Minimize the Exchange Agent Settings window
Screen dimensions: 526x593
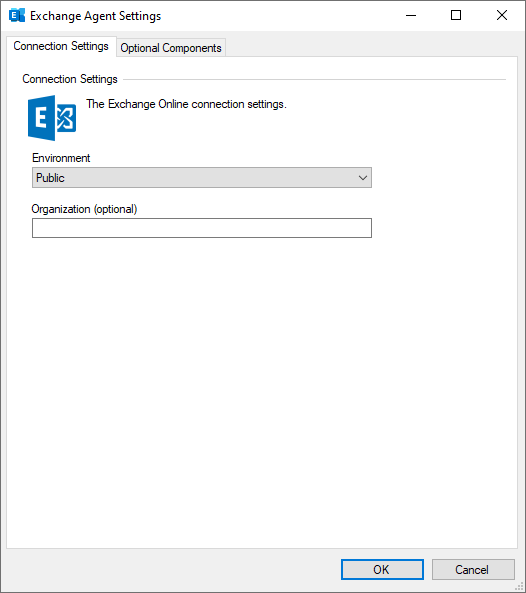411,16
